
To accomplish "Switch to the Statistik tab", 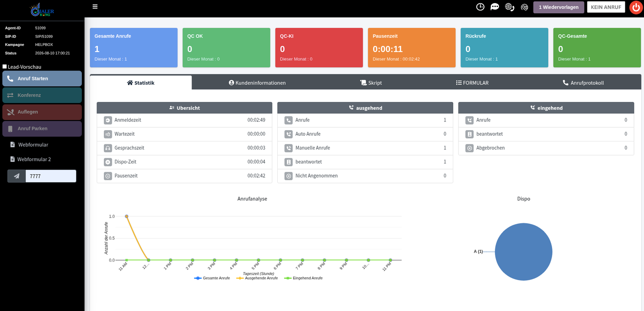I will (x=141, y=83).
